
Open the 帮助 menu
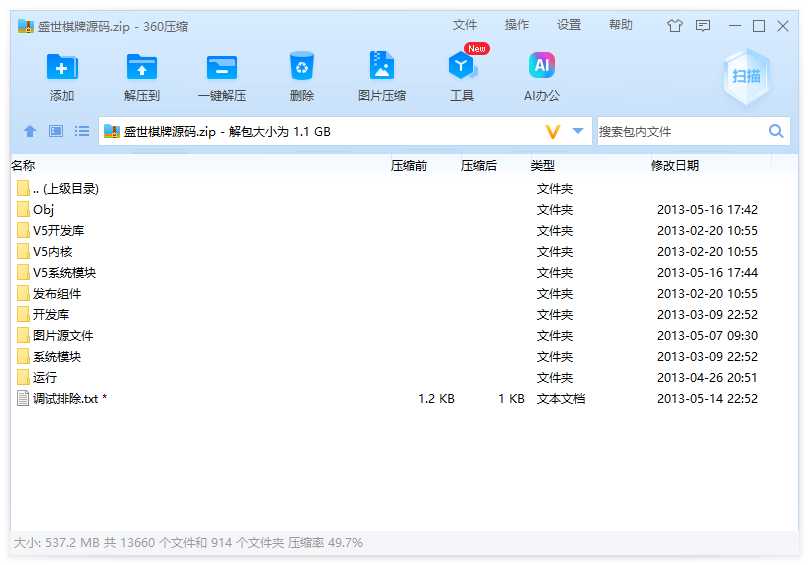(x=621, y=25)
